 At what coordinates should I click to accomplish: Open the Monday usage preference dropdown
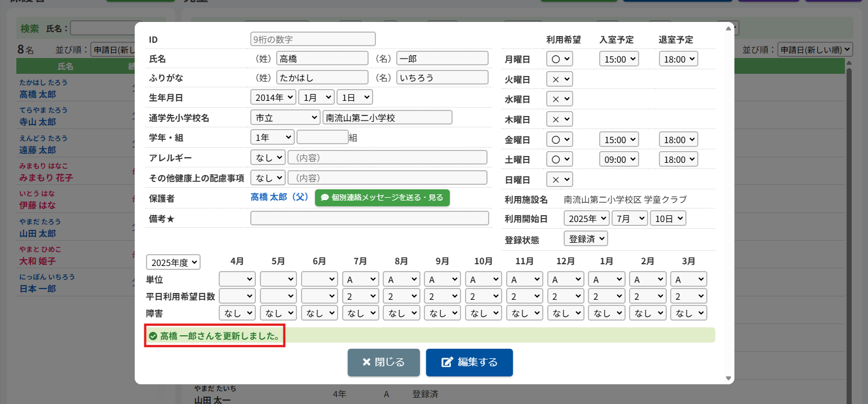(559, 59)
